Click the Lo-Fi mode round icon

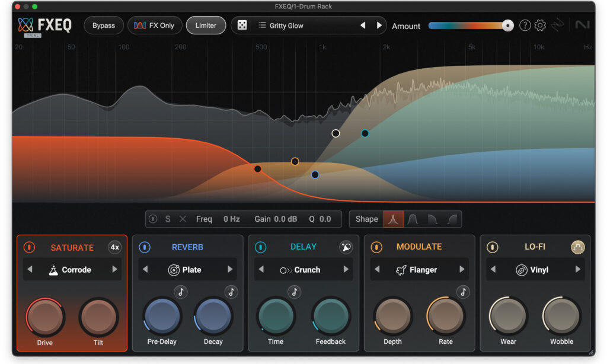(577, 247)
